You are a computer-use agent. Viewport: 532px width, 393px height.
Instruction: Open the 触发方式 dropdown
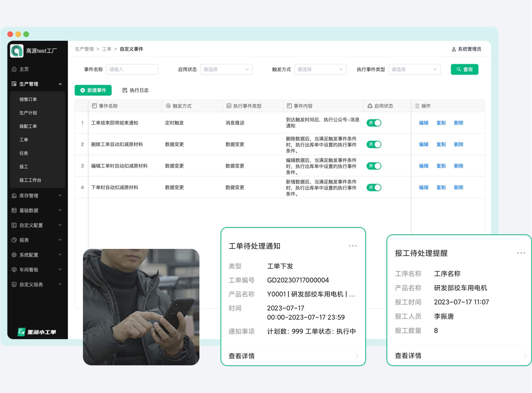pos(320,69)
